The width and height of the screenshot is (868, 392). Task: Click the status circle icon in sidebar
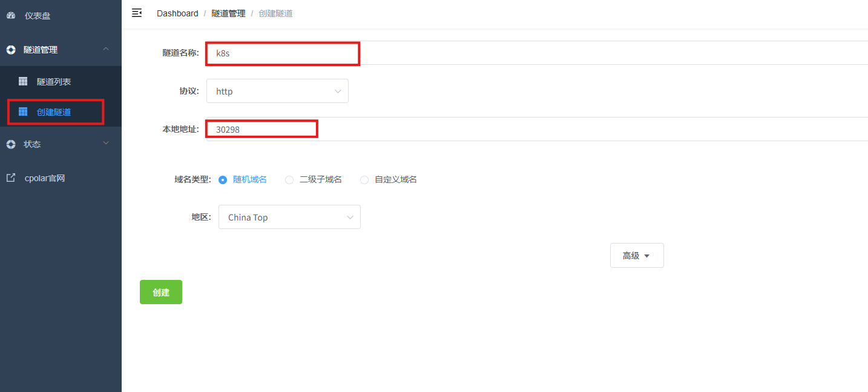point(11,144)
